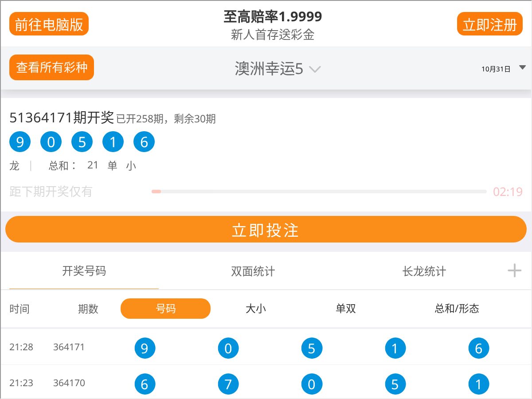Click the 总和 value 21
The width and height of the screenshot is (532, 399).
coord(93,165)
